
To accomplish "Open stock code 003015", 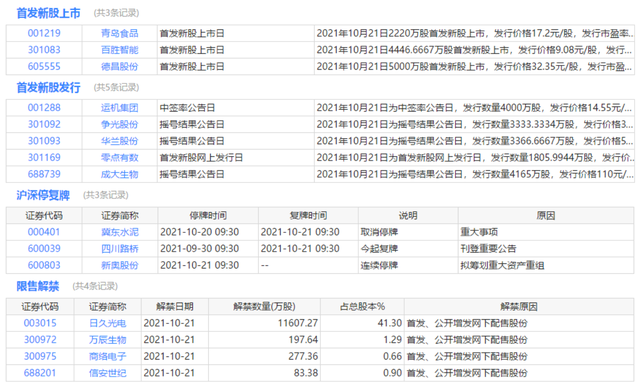I will point(40,323).
